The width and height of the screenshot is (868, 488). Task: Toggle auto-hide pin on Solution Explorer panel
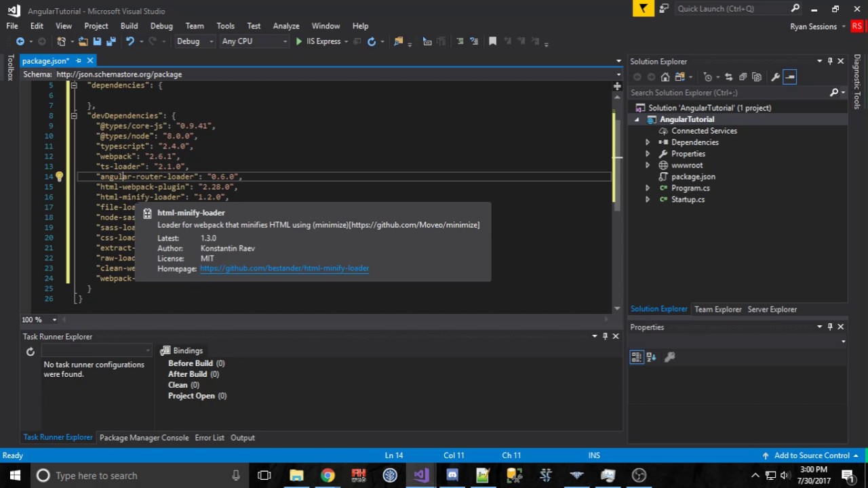pyautogui.click(x=830, y=61)
